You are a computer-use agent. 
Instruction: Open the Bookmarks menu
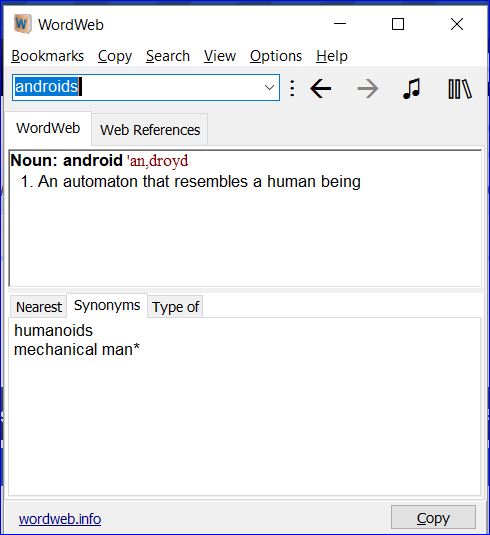(x=47, y=56)
